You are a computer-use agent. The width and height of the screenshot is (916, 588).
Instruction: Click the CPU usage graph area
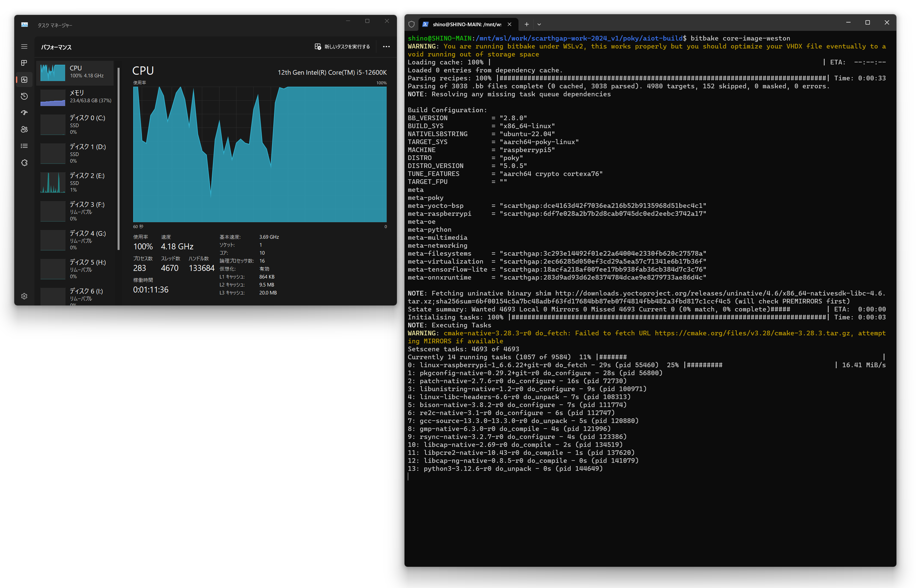pyautogui.click(x=260, y=154)
